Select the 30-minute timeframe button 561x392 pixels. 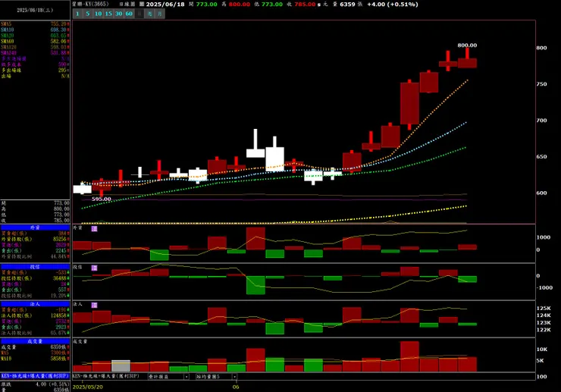(119, 14)
